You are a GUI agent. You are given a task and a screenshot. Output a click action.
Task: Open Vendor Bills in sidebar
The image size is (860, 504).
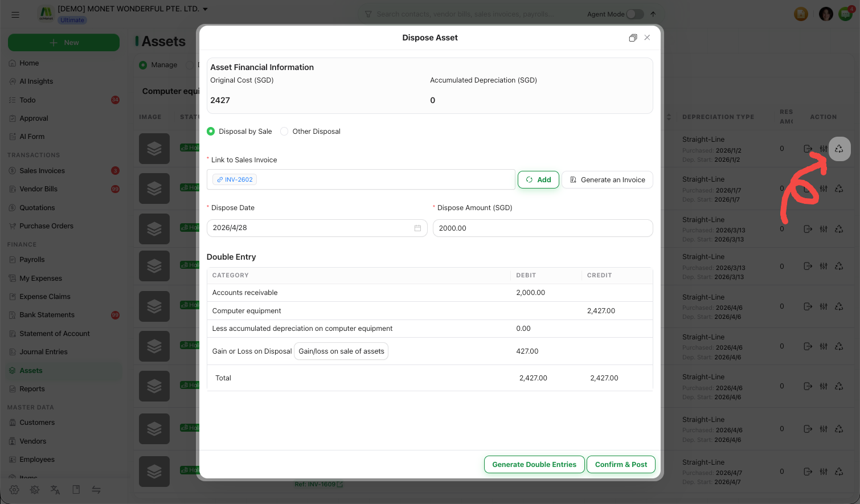[x=39, y=189]
